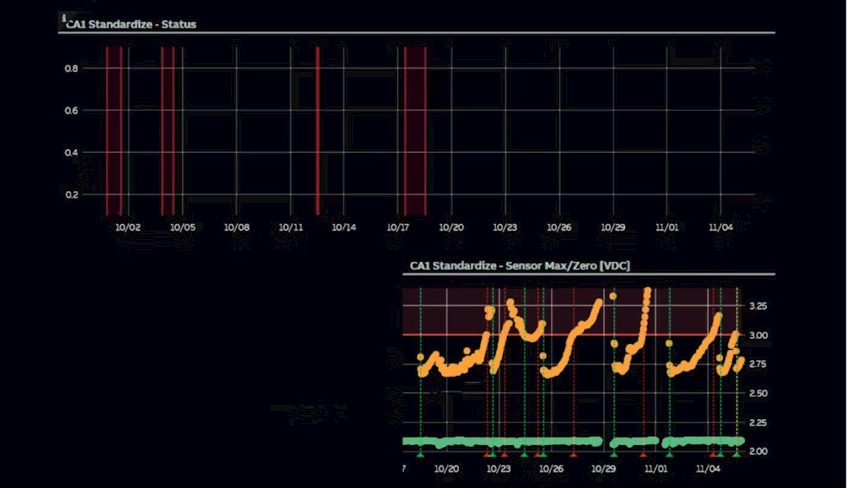
Task: Open the CA1 Standardize - Status panel title menu
Action: tap(131, 24)
